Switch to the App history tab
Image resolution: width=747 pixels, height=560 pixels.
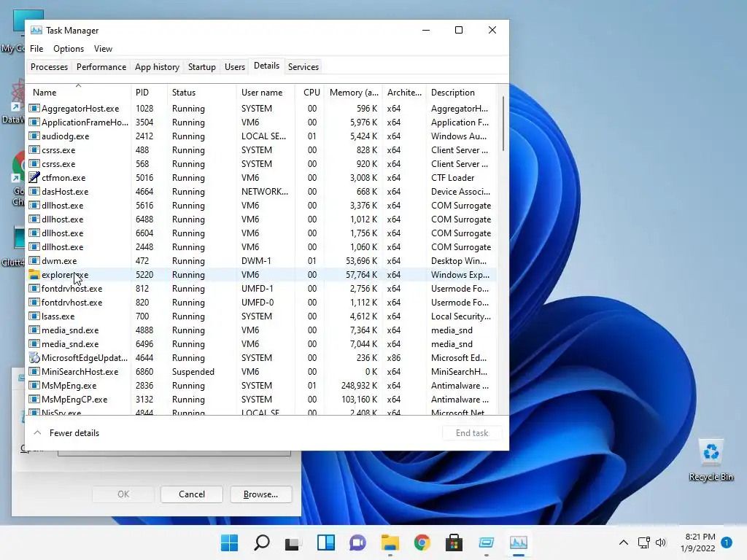tap(157, 66)
